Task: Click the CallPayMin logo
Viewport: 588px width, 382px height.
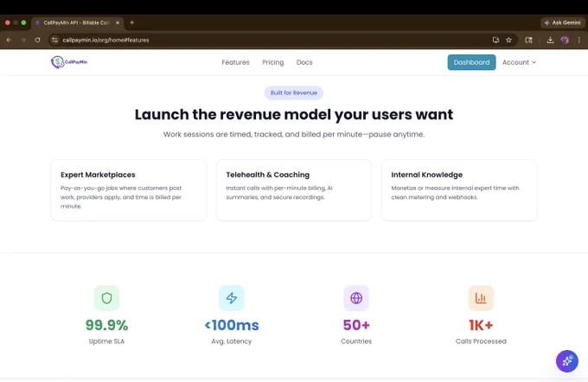Action: coord(69,62)
